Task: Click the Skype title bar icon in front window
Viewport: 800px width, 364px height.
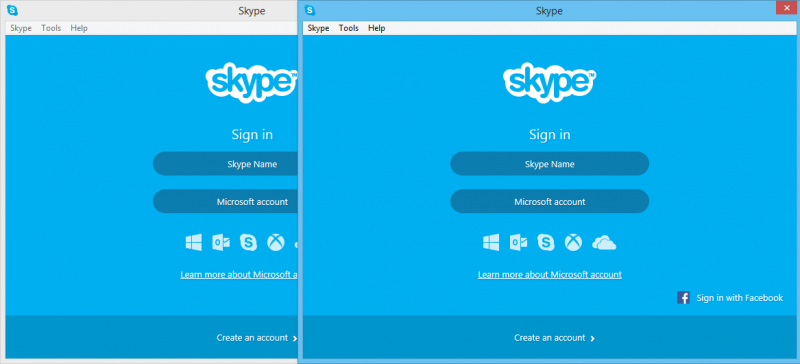Action: 309,10
